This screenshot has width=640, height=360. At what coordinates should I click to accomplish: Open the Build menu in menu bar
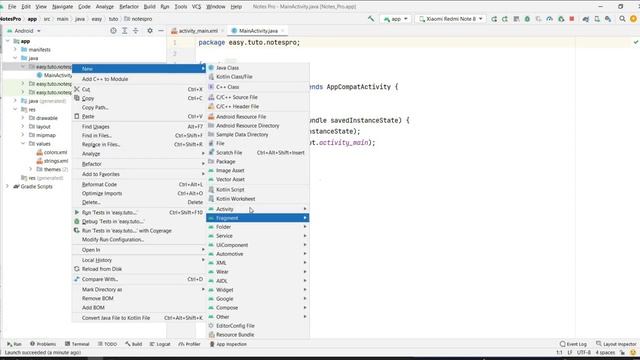pyautogui.click(x=150, y=7)
